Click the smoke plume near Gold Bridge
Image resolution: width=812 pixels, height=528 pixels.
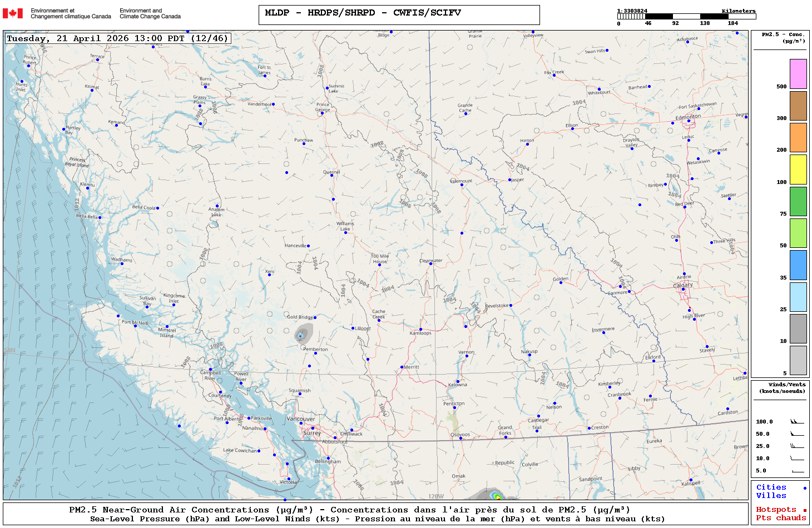point(301,335)
